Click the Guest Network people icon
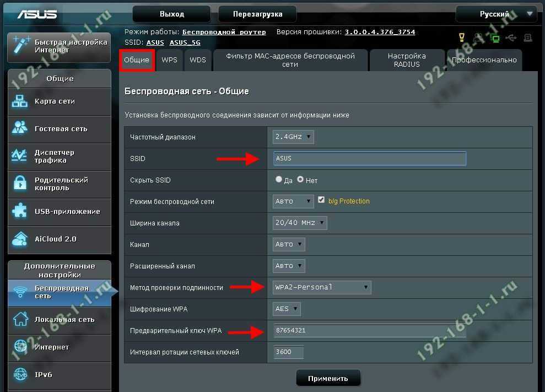 (x=20, y=128)
